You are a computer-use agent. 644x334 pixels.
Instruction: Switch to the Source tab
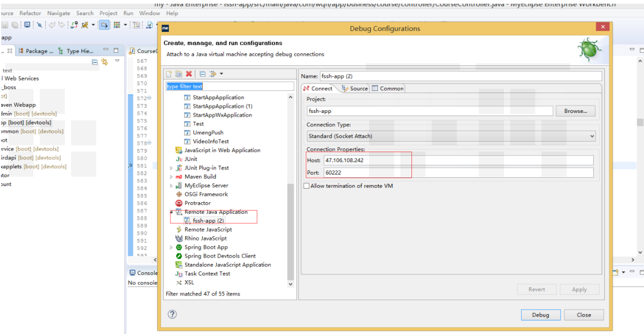click(355, 88)
